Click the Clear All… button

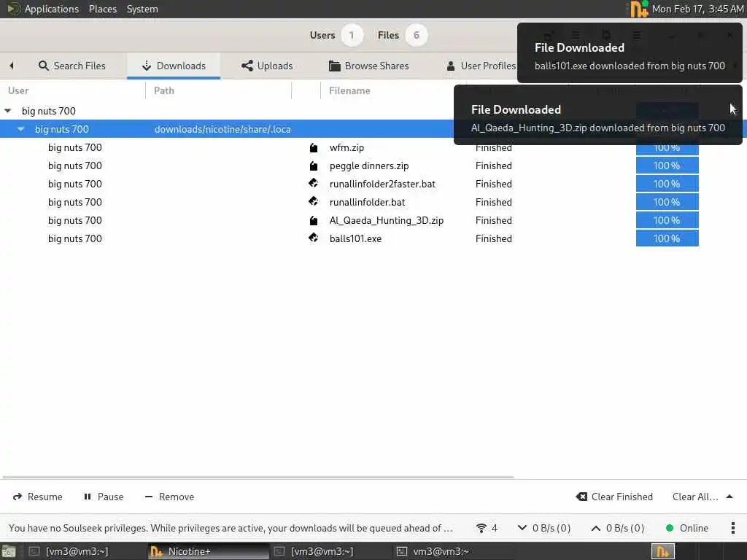tap(695, 497)
